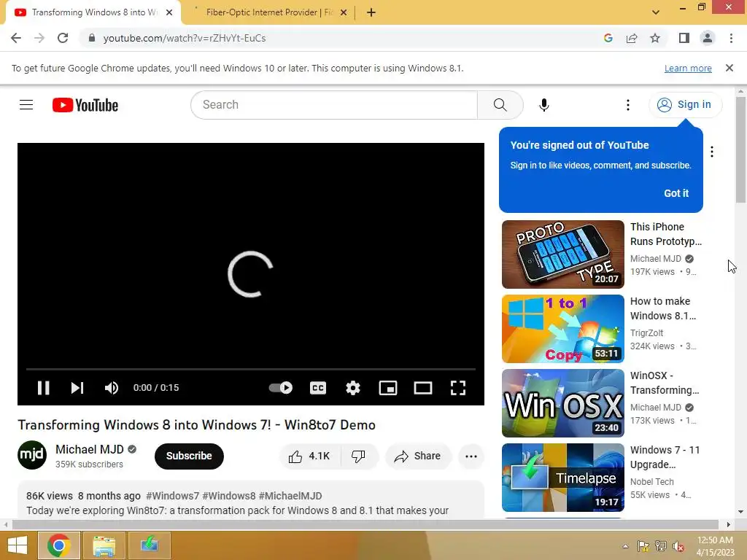
Task: Toggle the autoplay switch
Action: coord(281,388)
